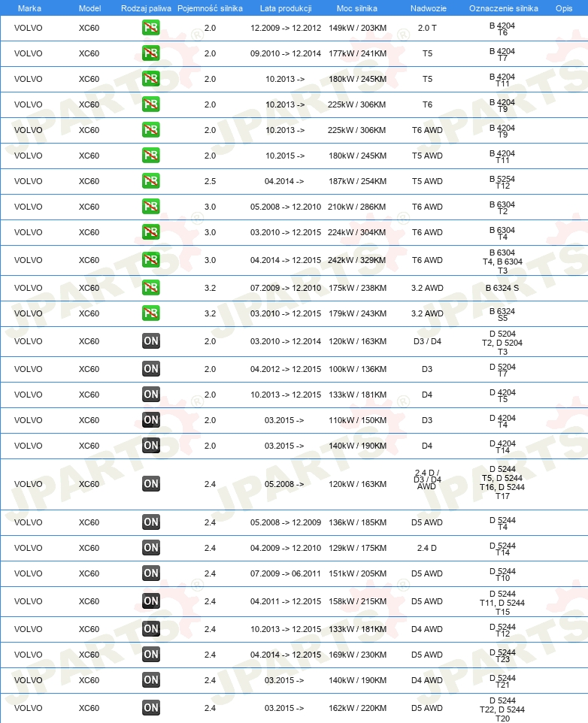Click the Oznaczenie silnika column header
588x723 pixels.
tap(504, 8)
